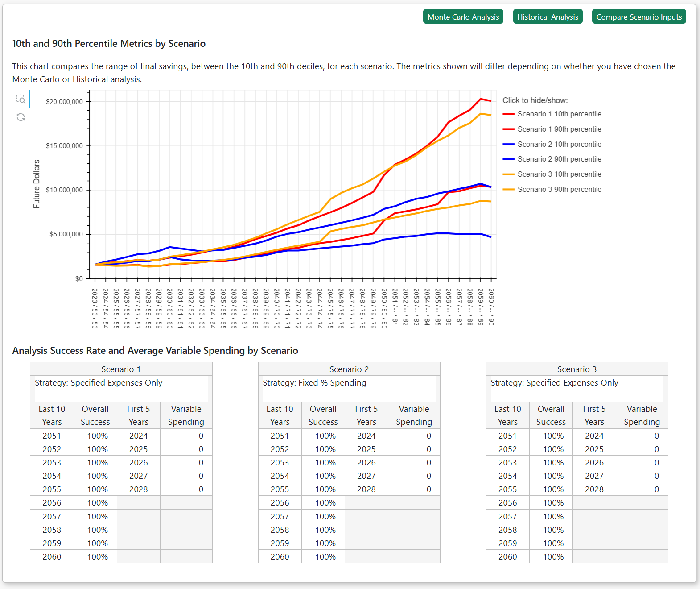Click orange swatch beside Scenario 3 10th percentile

pyautogui.click(x=509, y=174)
